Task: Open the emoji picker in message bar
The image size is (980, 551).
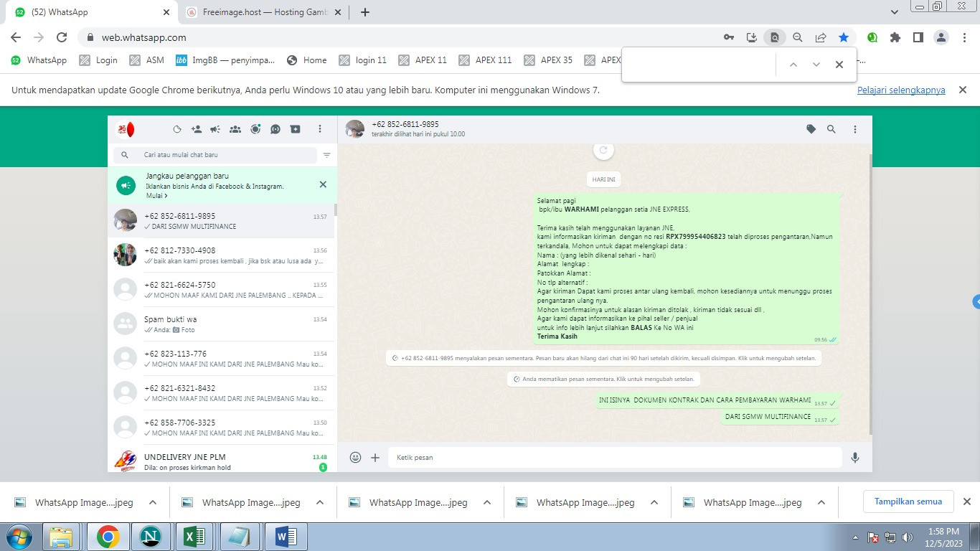Action: point(355,457)
